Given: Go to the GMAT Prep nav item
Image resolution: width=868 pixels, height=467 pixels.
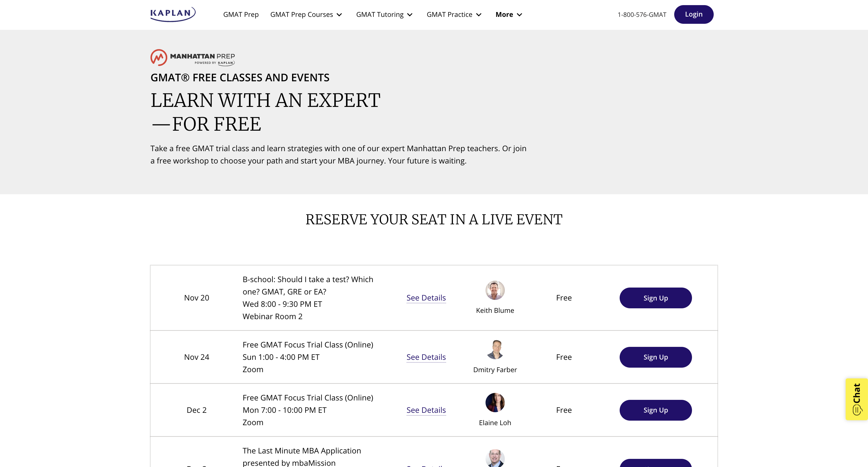Looking at the screenshot, I should pyautogui.click(x=241, y=14).
